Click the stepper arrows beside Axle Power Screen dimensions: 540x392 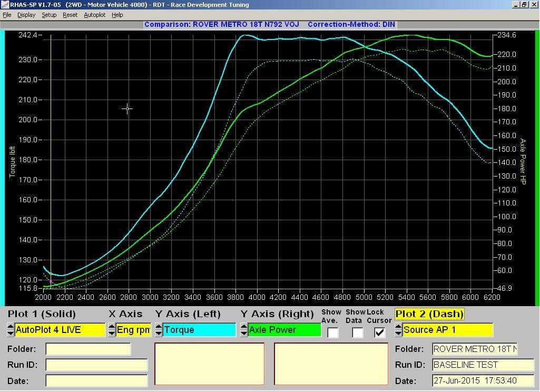(244, 330)
